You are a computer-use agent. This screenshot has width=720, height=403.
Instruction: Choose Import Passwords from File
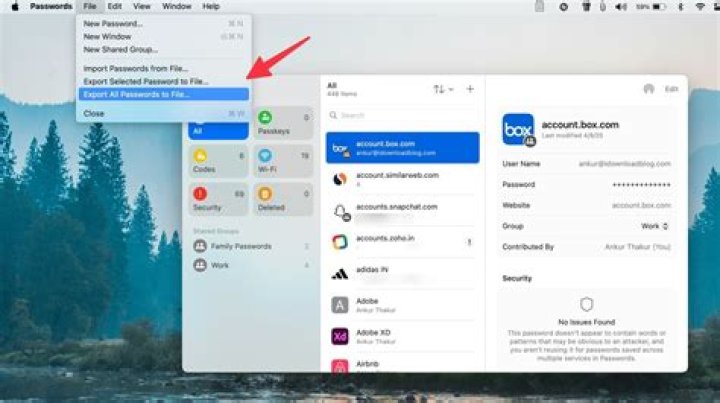coord(163,68)
